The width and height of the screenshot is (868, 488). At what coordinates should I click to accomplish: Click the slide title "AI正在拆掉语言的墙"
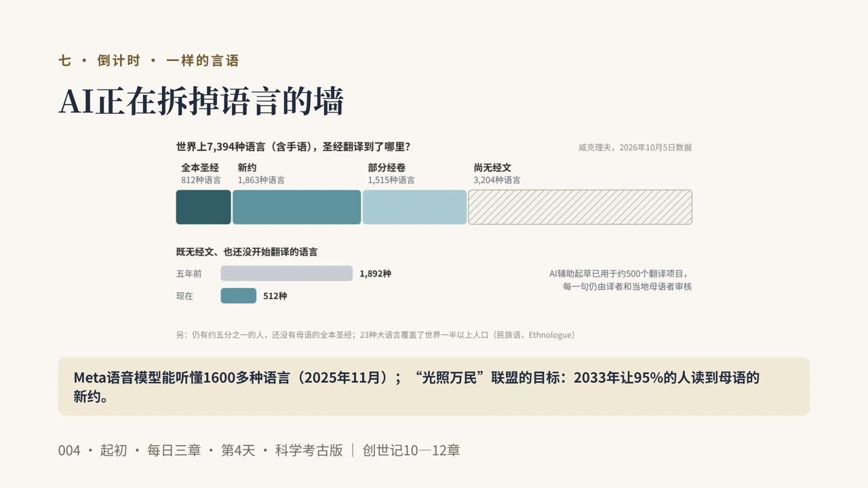[201, 101]
